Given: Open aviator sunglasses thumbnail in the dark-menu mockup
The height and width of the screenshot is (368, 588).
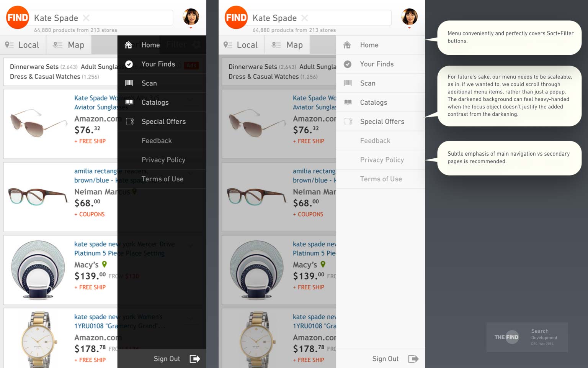Looking at the screenshot, I should pos(39,123).
